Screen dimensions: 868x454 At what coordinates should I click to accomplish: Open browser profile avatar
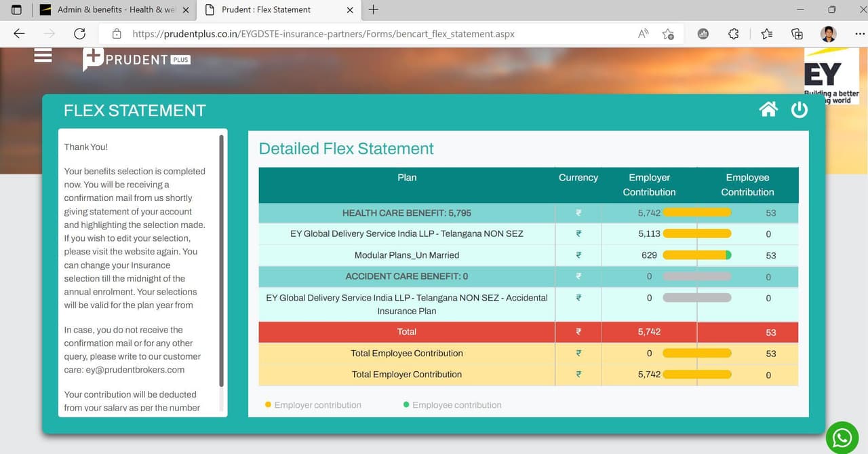(x=828, y=33)
